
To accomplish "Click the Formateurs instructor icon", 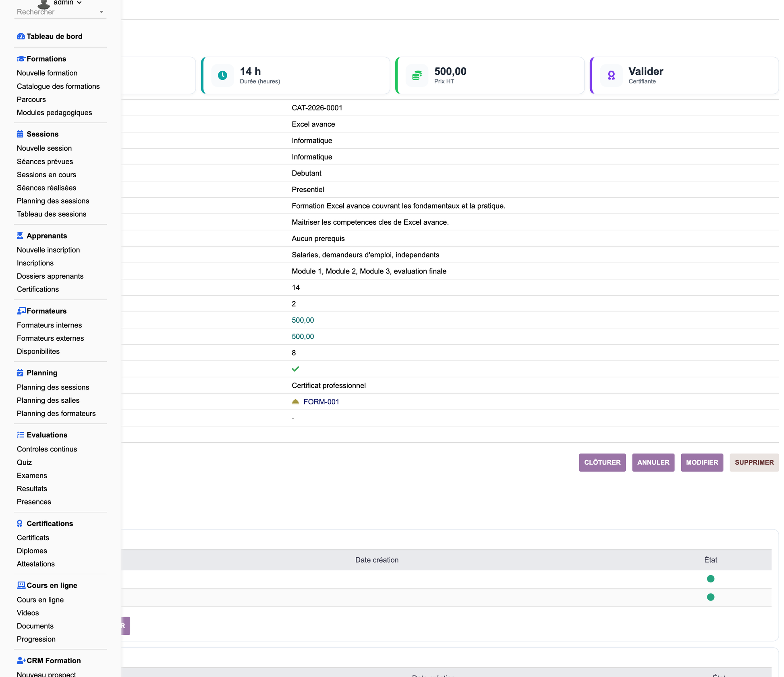I will pyautogui.click(x=21, y=311).
